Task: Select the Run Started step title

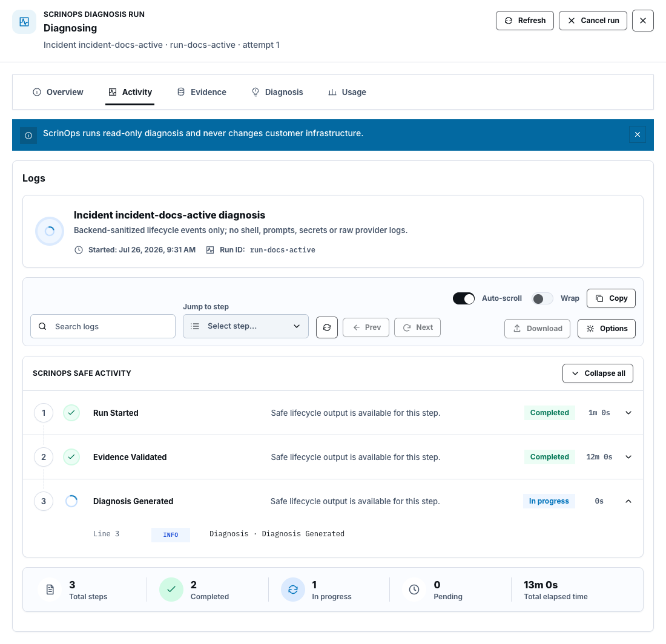Action: [116, 413]
